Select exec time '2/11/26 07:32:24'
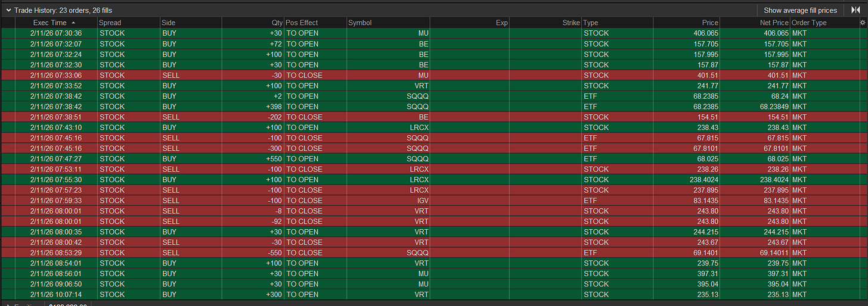 55,54
